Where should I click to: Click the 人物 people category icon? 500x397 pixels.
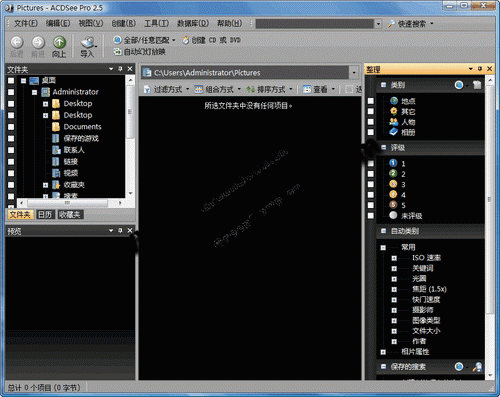(394, 122)
